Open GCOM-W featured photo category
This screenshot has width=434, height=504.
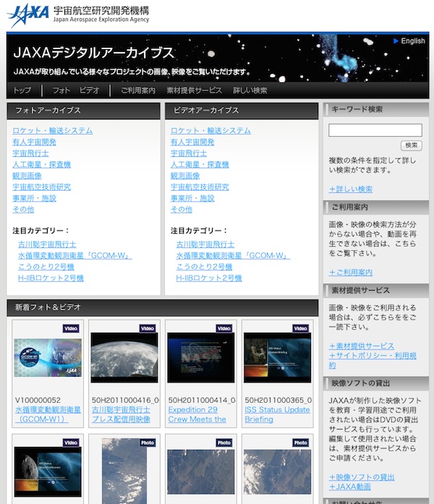(75, 256)
